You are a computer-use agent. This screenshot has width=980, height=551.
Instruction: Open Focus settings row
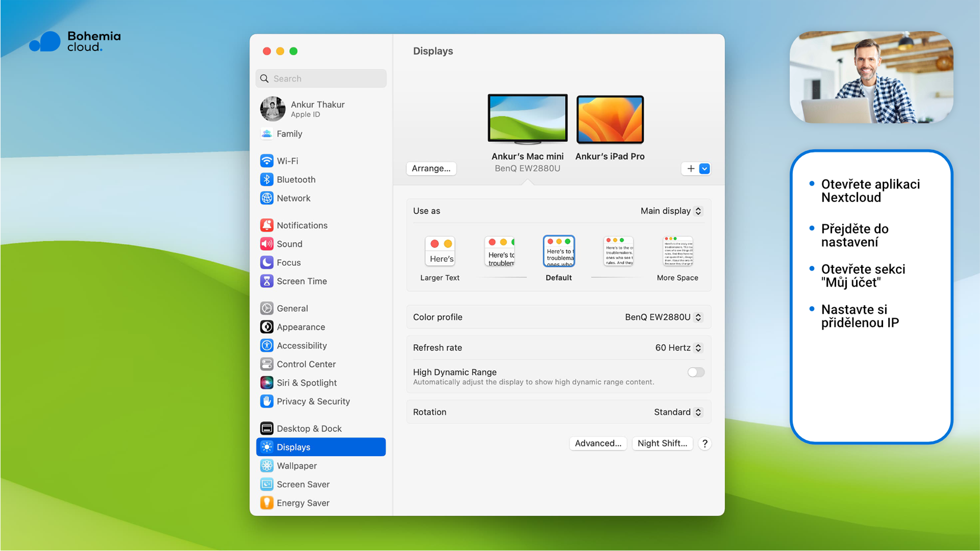321,262
